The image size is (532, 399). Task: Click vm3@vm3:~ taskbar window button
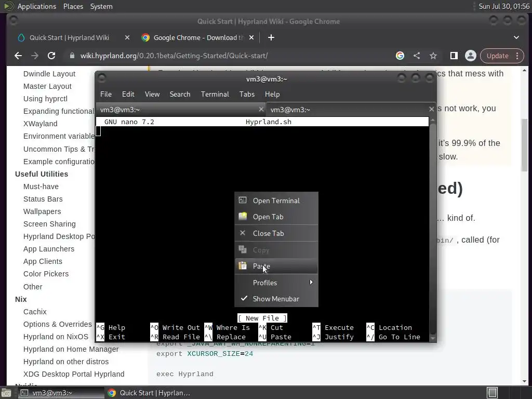coord(61,393)
